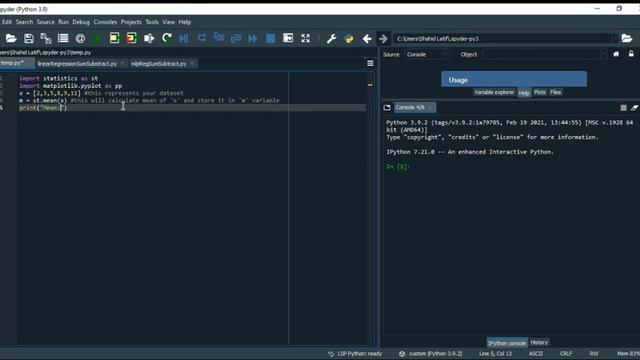Viewport: 640px width, 360px height.
Task: Open the file switcher list icon
Action: (63, 38)
